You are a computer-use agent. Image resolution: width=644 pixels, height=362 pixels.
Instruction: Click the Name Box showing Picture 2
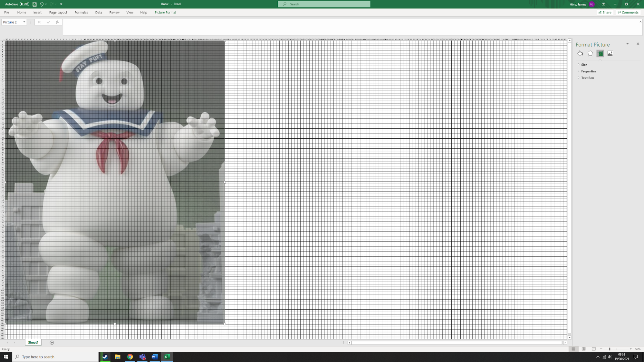click(12, 22)
